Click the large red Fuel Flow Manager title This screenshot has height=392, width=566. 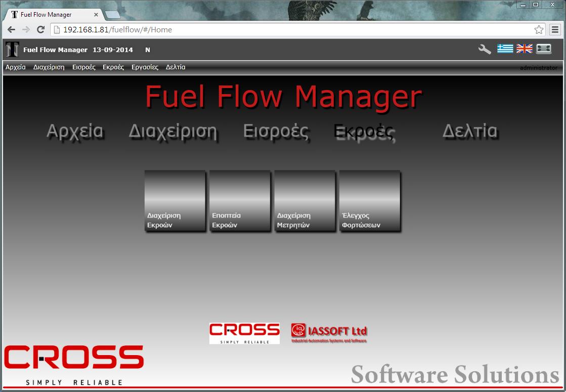click(x=283, y=97)
